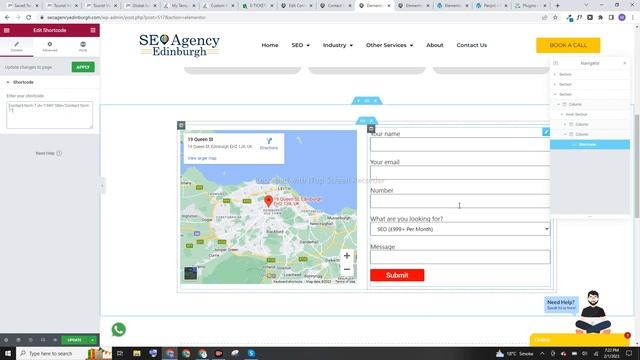Collapse the Elementor side panel handle

(102, 186)
